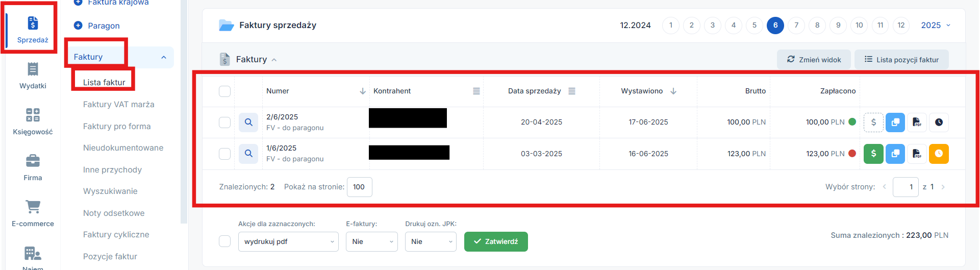Open the 2025 year dropdown
The height and width of the screenshot is (270, 980).
[x=936, y=25]
